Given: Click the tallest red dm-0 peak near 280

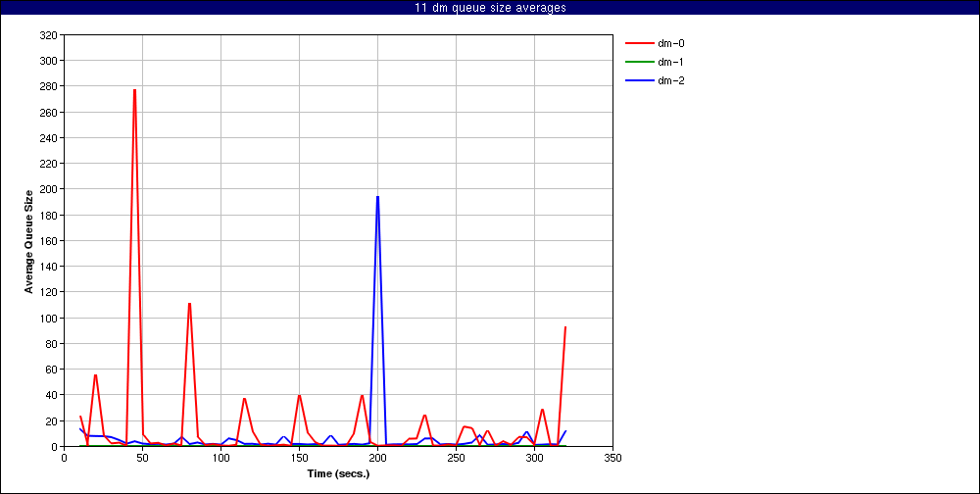Looking at the screenshot, I should (x=134, y=90).
